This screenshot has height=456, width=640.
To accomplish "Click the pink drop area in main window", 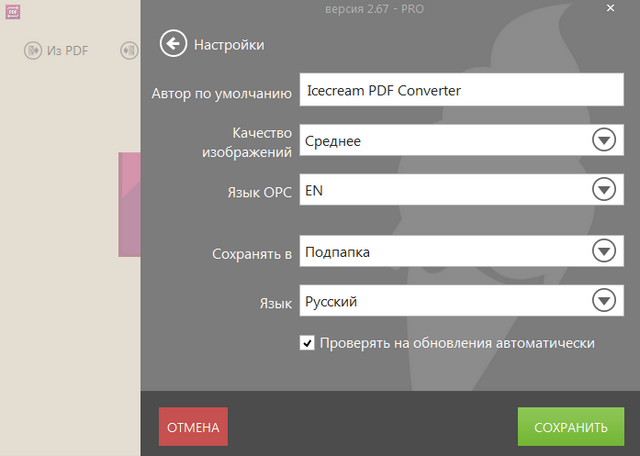I will [x=129, y=205].
